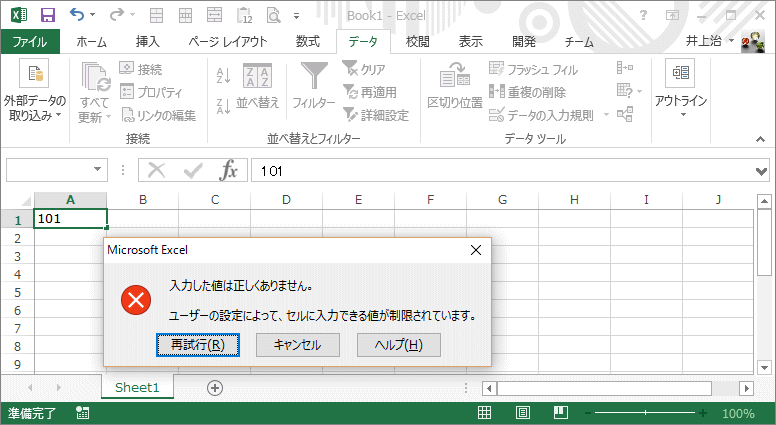Add a new sheet with plus button
776x425 pixels.
coord(215,388)
